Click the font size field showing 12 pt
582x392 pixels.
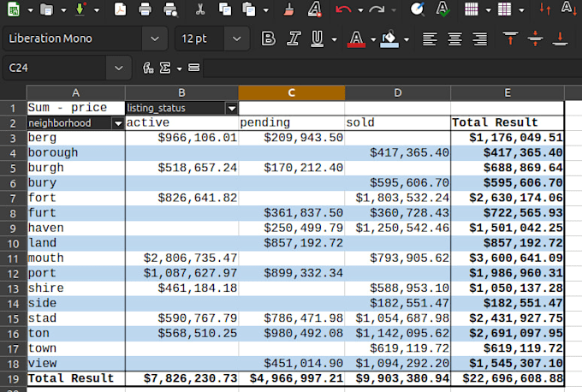click(199, 39)
